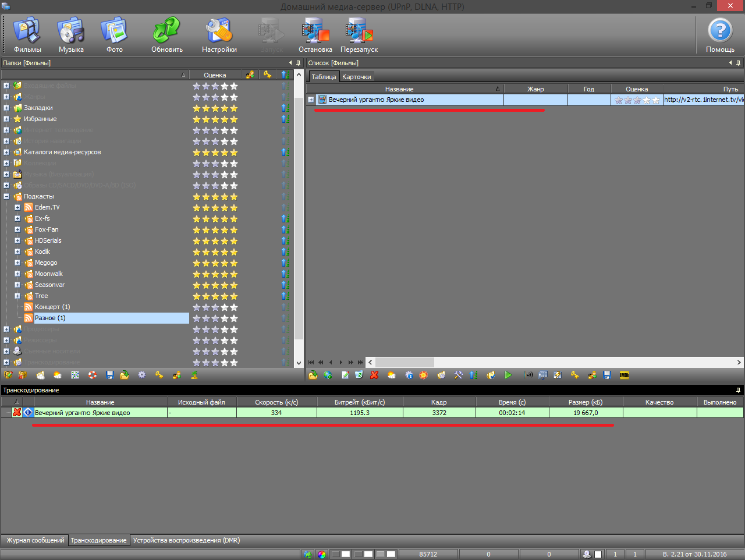Image resolution: width=745 pixels, height=560 pixels.
Task: Switch to the Карточки view tab
Action: pyautogui.click(x=356, y=77)
